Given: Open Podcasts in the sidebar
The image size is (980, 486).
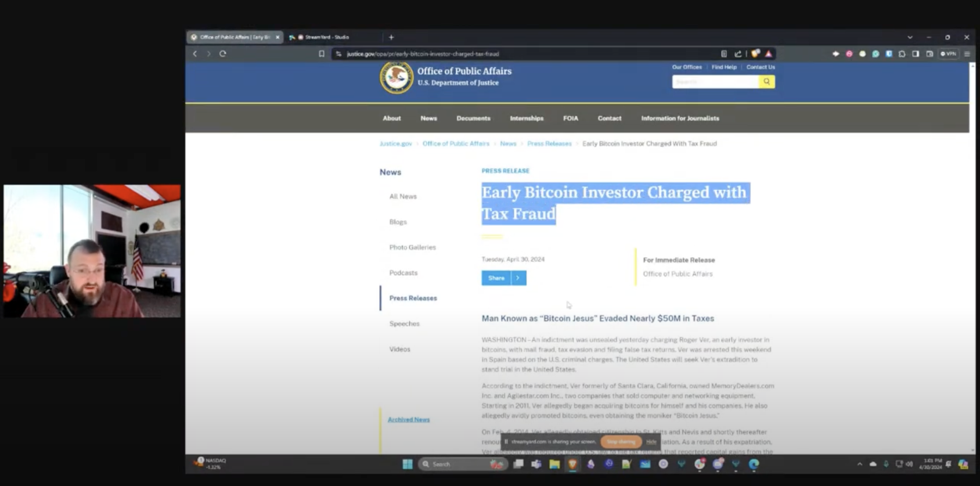Looking at the screenshot, I should 403,273.
